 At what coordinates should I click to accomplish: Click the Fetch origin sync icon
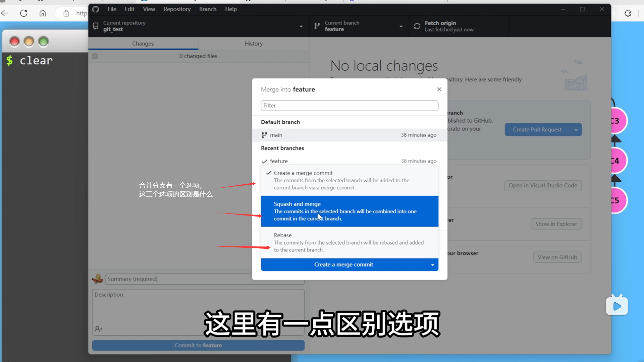[417, 26]
